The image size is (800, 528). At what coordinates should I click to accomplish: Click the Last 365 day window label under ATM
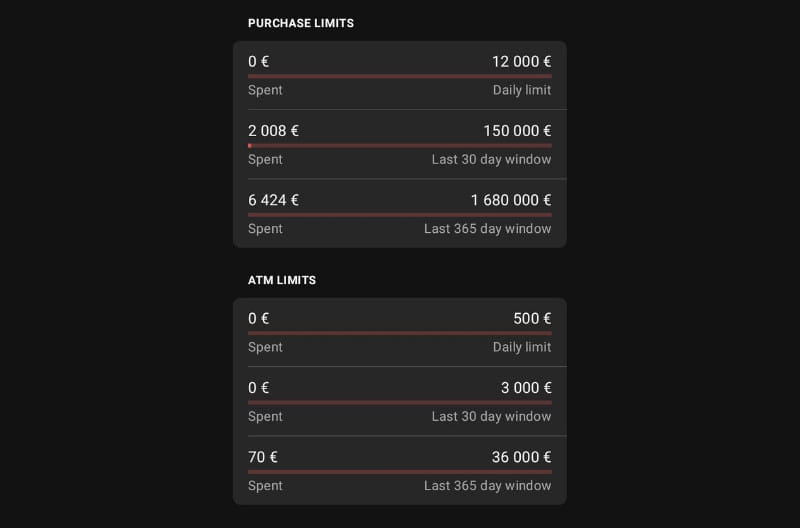pyautogui.click(x=487, y=486)
